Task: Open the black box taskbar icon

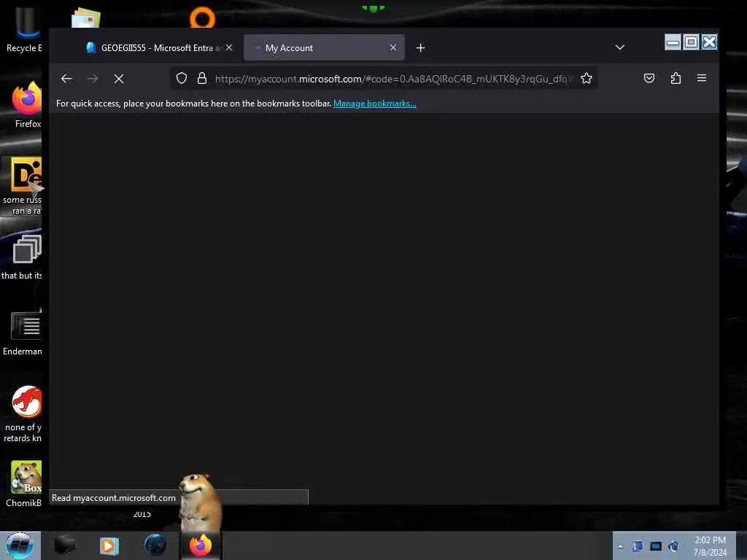Action: (x=65, y=545)
